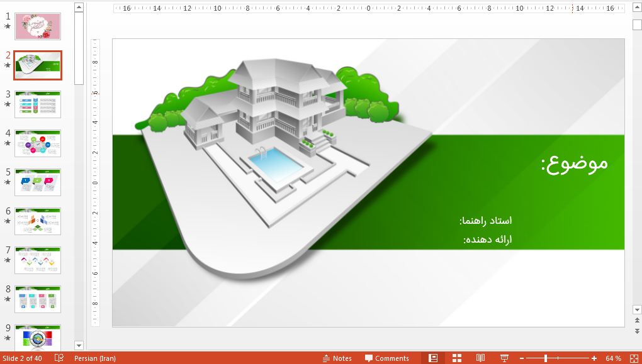Start the Slide Show from the status bar

pos(505,358)
